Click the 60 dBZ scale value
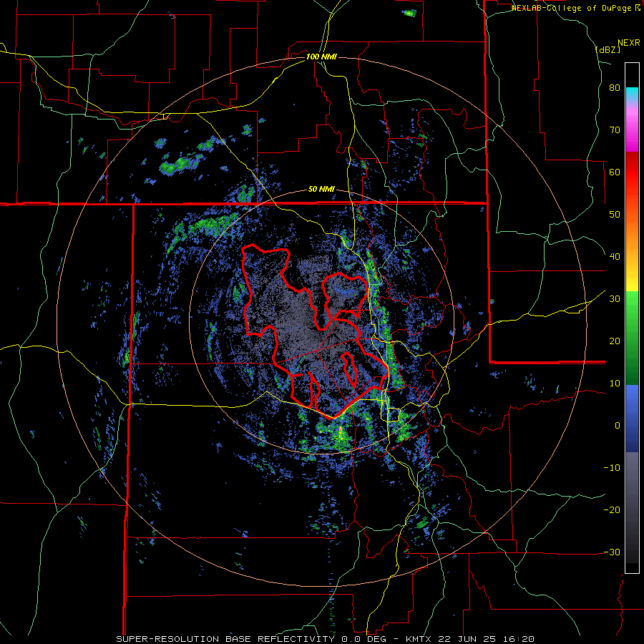The width and height of the screenshot is (644, 644). click(615, 172)
